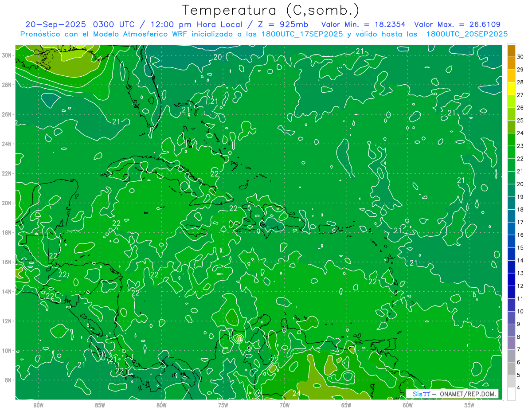Click the 70W longitude axis label
532x411 pixels.
tap(285, 405)
